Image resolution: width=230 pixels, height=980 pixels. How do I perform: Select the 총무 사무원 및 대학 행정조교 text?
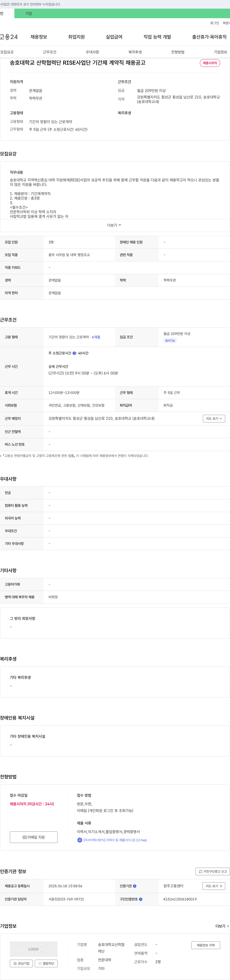pyautogui.click(x=69, y=255)
